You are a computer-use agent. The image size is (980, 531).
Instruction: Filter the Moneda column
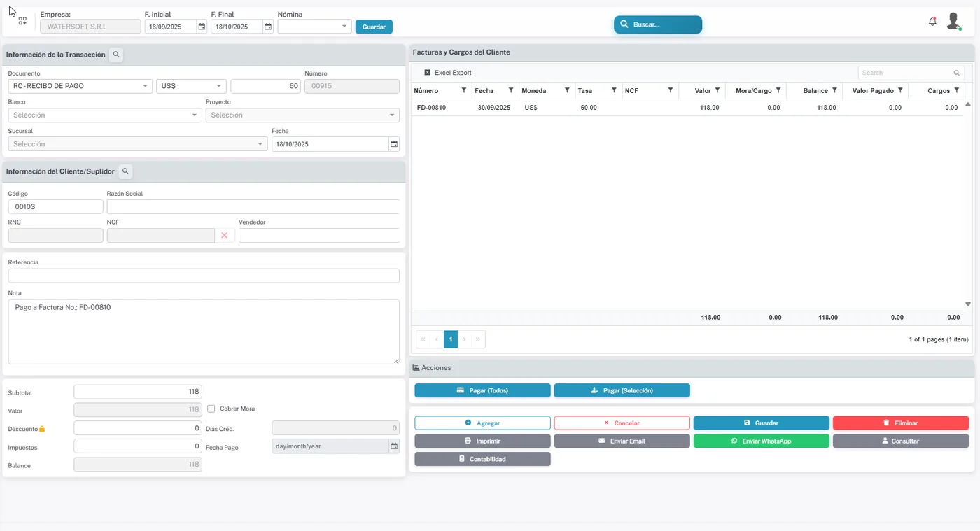pyautogui.click(x=567, y=91)
